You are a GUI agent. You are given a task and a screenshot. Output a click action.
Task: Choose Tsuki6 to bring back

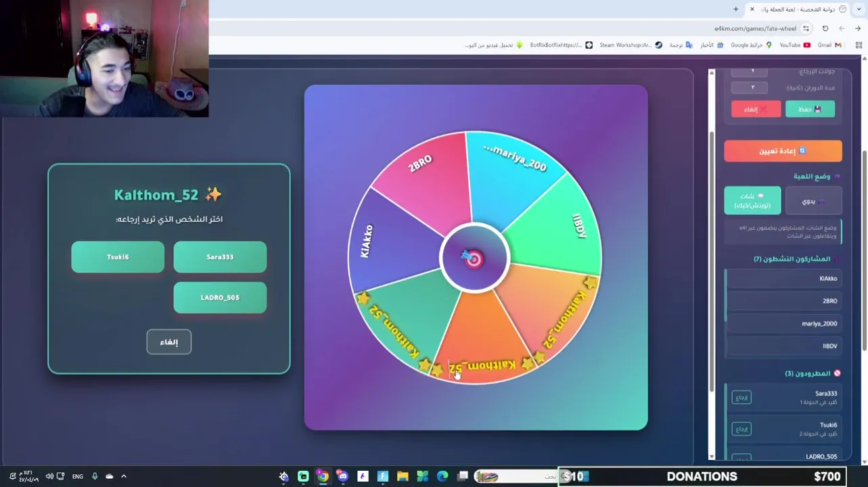(x=118, y=257)
